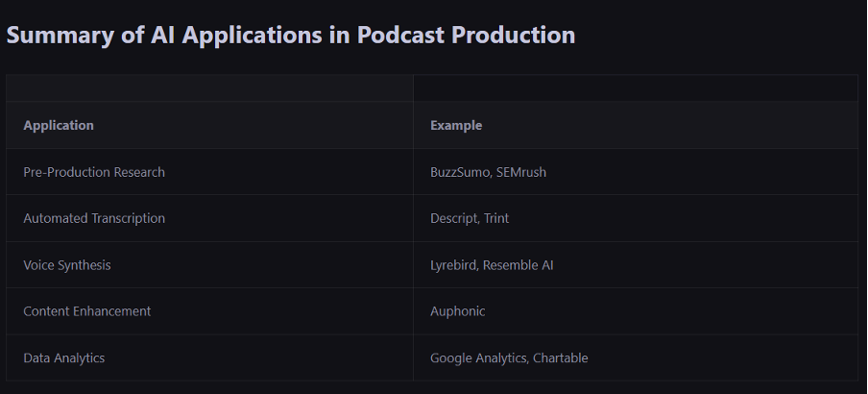Select the 'Example' column header

point(636,125)
